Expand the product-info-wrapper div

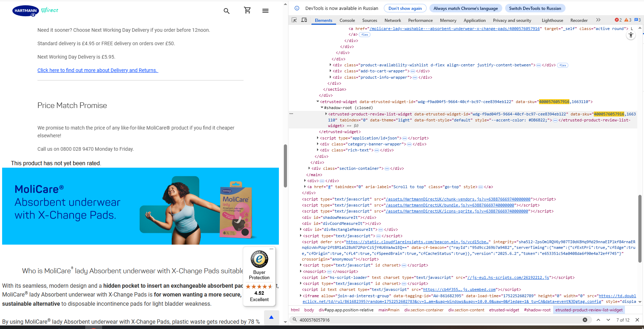pyautogui.click(x=330, y=77)
